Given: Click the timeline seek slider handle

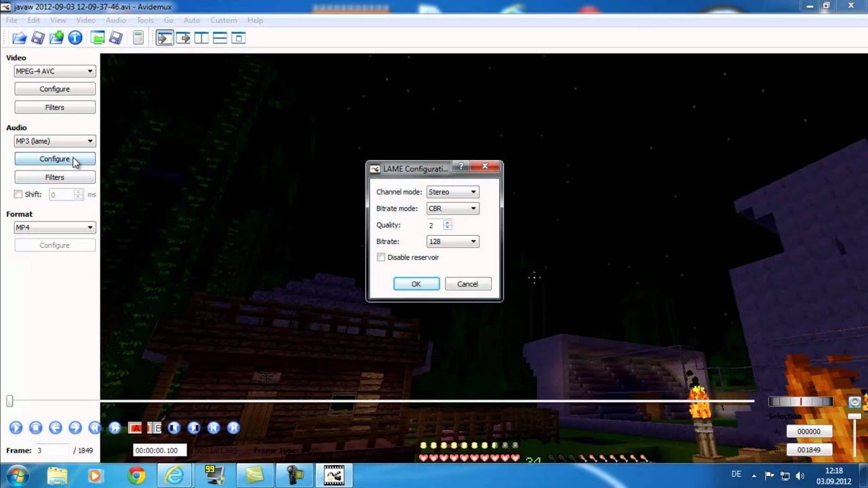Looking at the screenshot, I should pyautogui.click(x=9, y=401).
